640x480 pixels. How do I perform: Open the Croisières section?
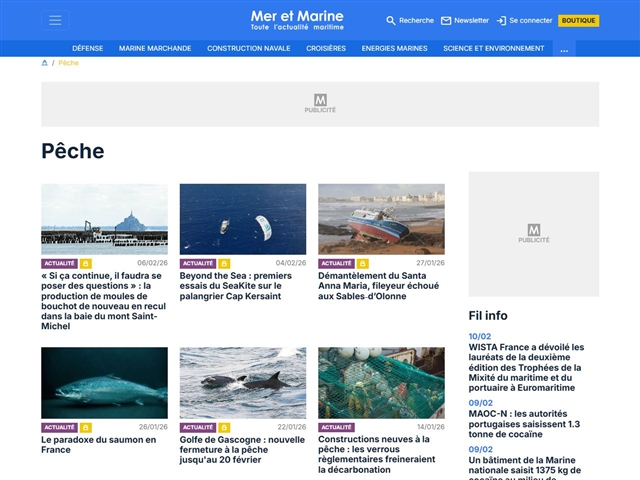(326, 48)
